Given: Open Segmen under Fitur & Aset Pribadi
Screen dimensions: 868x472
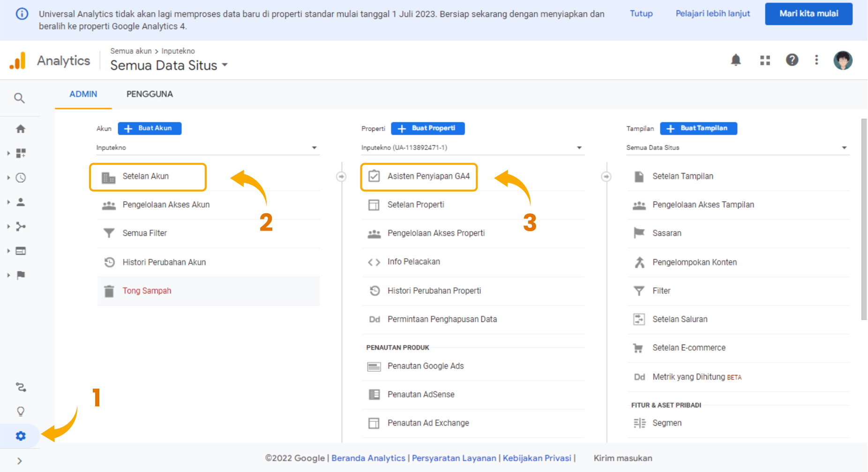Looking at the screenshot, I should (x=739, y=423).
